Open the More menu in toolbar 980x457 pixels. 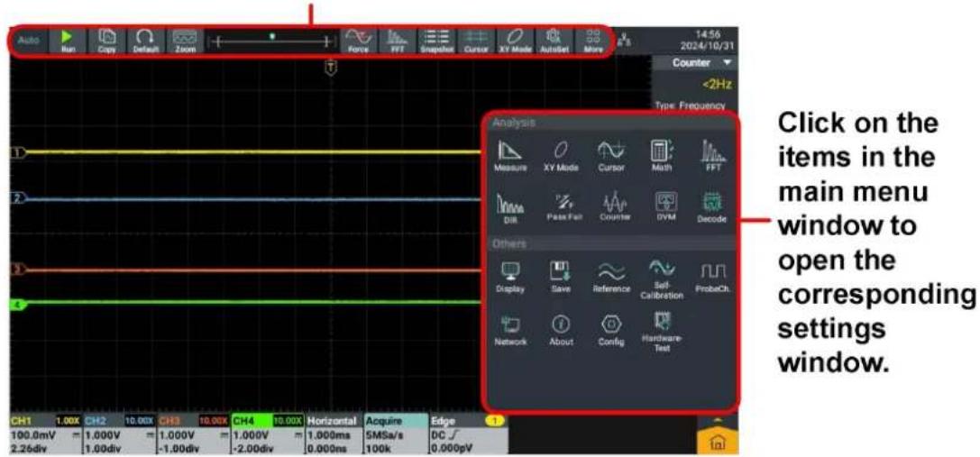coord(592,41)
